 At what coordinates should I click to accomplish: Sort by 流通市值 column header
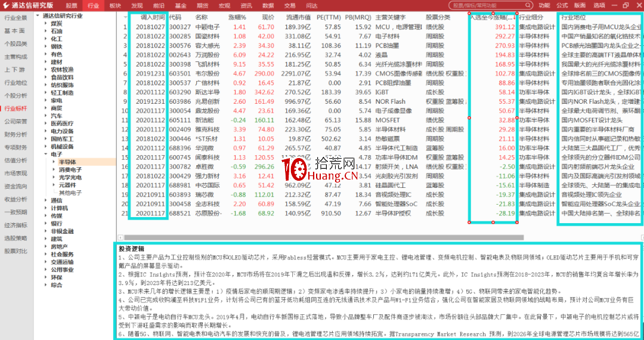[x=298, y=17]
